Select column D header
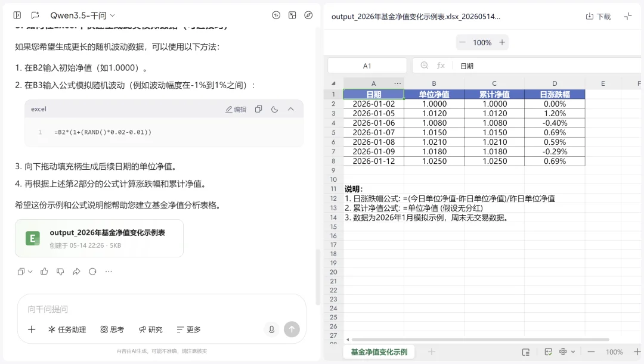Image resolution: width=644 pixels, height=364 pixels. click(x=555, y=83)
